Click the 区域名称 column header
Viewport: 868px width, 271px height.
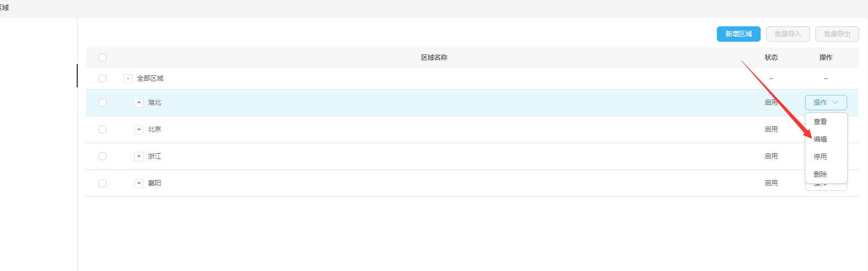coord(434,58)
